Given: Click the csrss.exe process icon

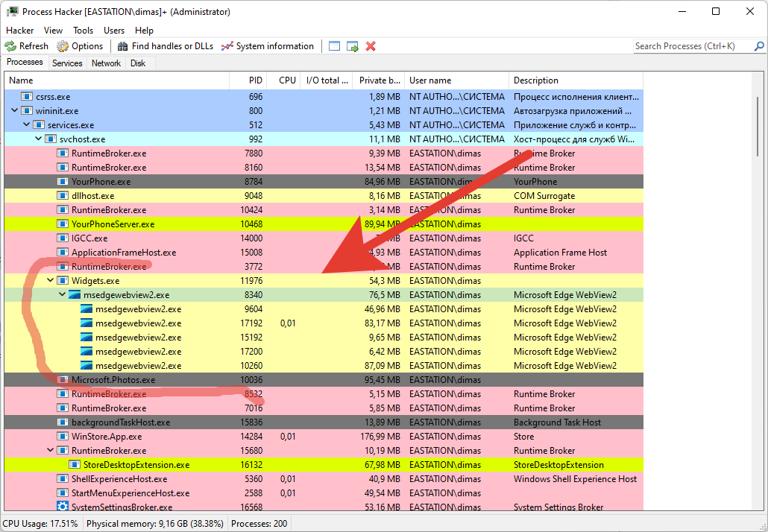Looking at the screenshot, I should (26, 96).
